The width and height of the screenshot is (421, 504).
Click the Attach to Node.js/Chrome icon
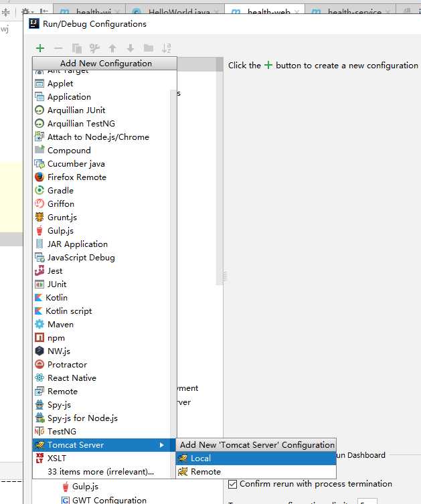click(x=39, y=137)
